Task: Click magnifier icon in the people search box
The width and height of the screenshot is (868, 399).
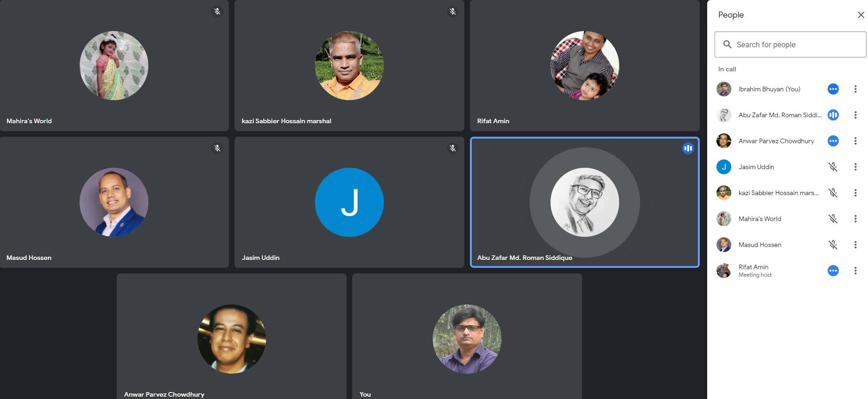Action: click(727, 44)
